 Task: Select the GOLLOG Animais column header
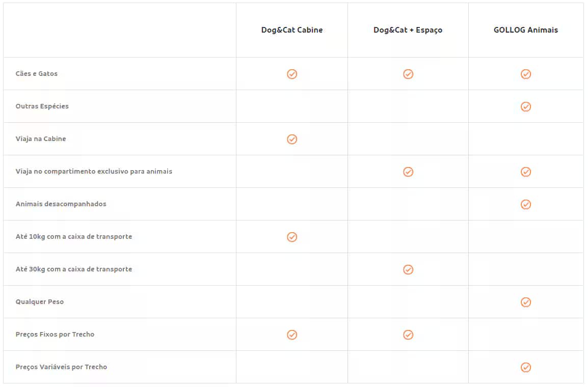pyautogui.click(x=526, y=30)
